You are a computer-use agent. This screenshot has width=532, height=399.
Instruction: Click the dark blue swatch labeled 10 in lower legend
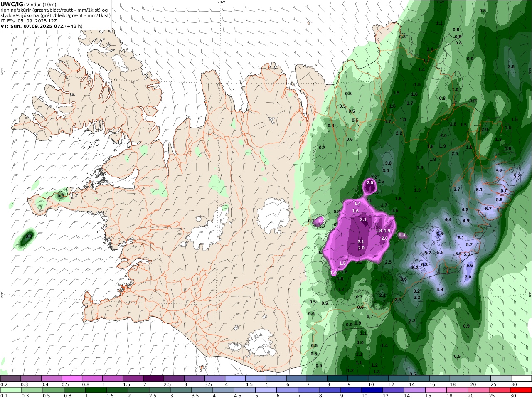(372, 390)
